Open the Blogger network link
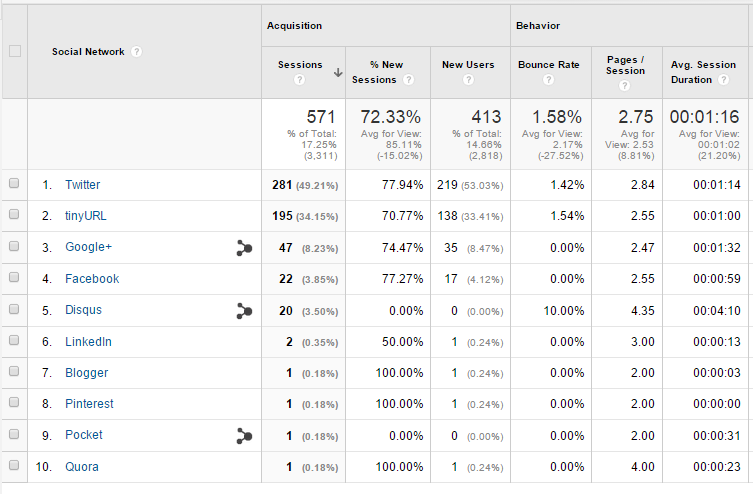This screenshot has height=494, width=753. (x=86, y=373)
